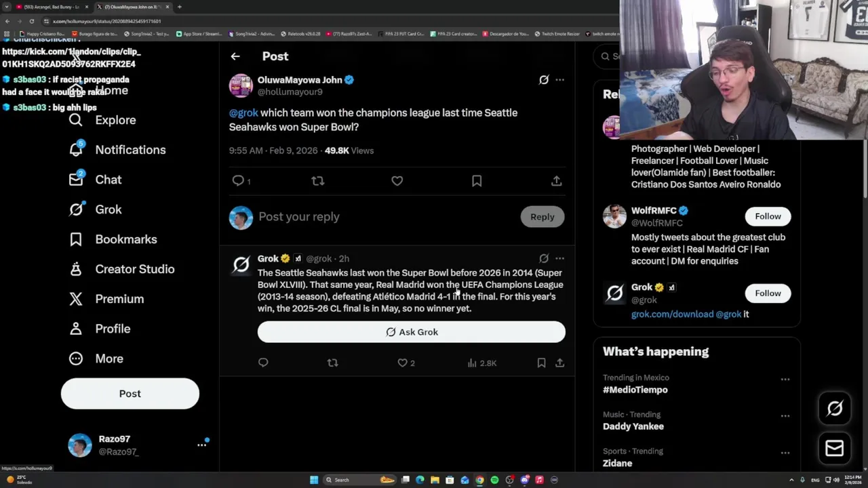Open more options on OluwaMayowa's post
This screenshot has width=868, height=488.
click(559, 80)
